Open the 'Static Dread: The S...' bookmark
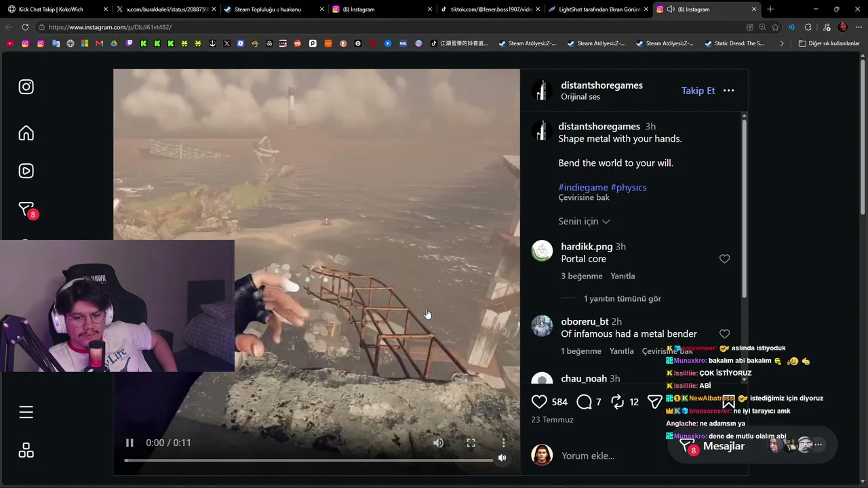The height and width of the screenshot is (488, 868). coord(734,43)
